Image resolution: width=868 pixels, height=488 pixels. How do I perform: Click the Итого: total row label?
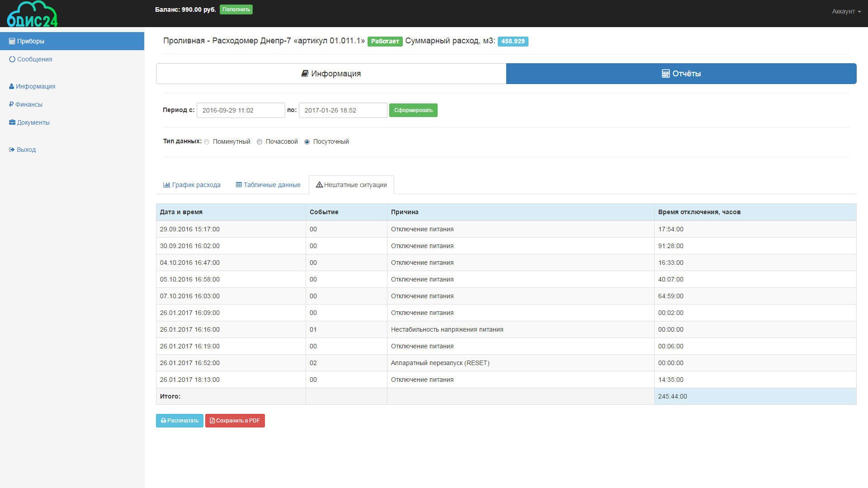[x=170, y=396]
